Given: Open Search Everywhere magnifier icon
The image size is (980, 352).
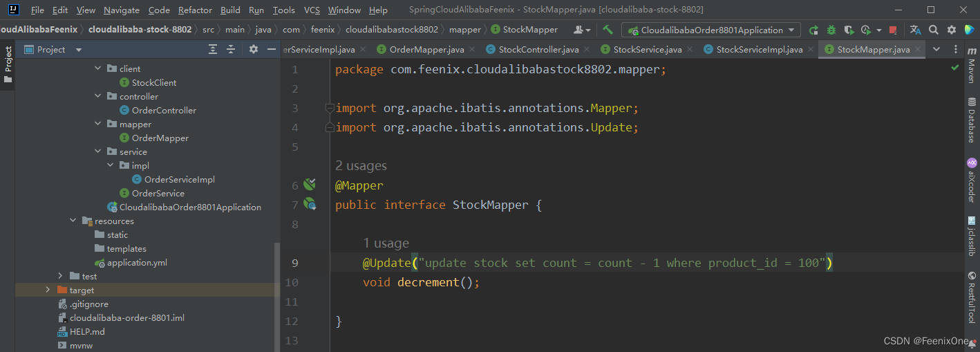Looking at the screenshot, I should click(934, 30).
